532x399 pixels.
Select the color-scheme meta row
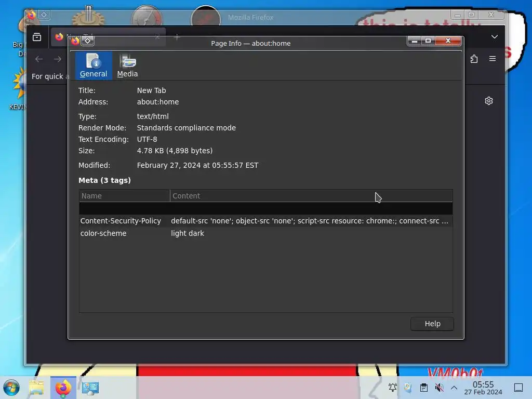click(265, 233)
